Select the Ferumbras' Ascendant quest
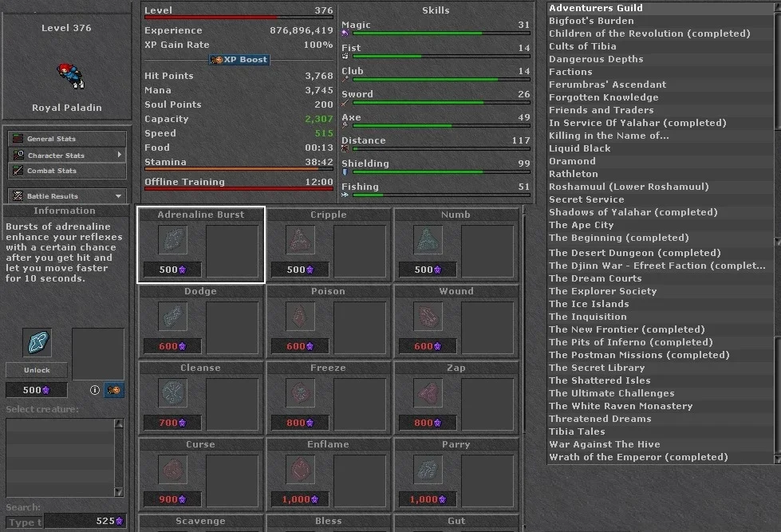Viewport: 781px width, 532px height. (x=661, y=85)
